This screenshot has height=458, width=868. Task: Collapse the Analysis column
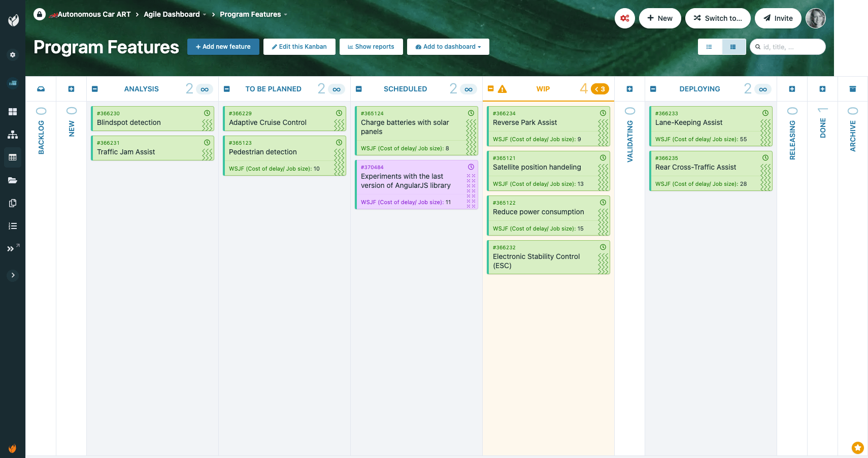95,88
